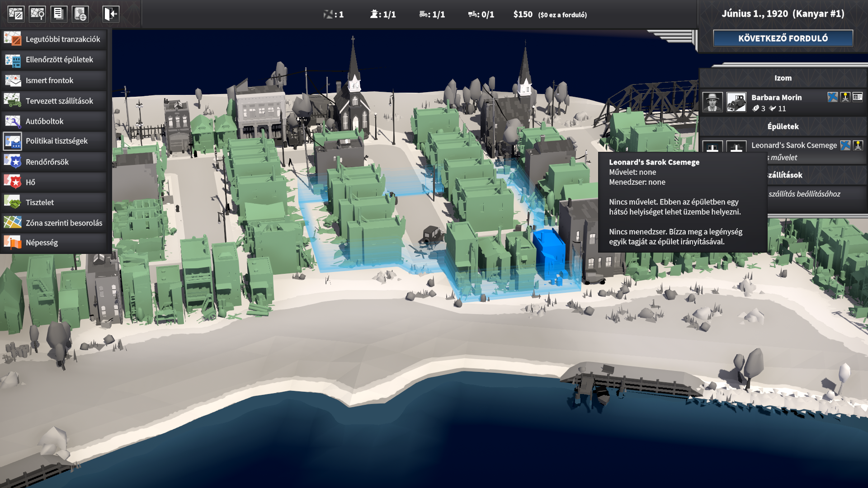Screen dimensions: 868x488
Task: Click the map pin icon for Leonard's Sarok Csemege
Action: point(858,145)
